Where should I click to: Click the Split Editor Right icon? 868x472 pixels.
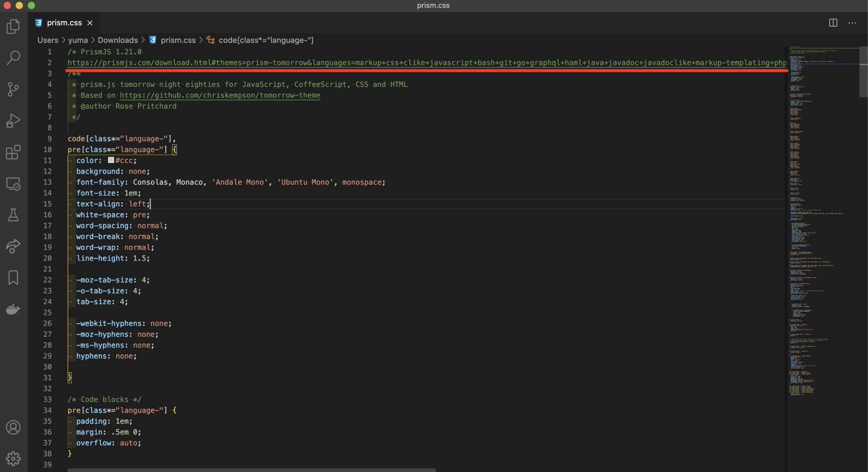[833, 23]
